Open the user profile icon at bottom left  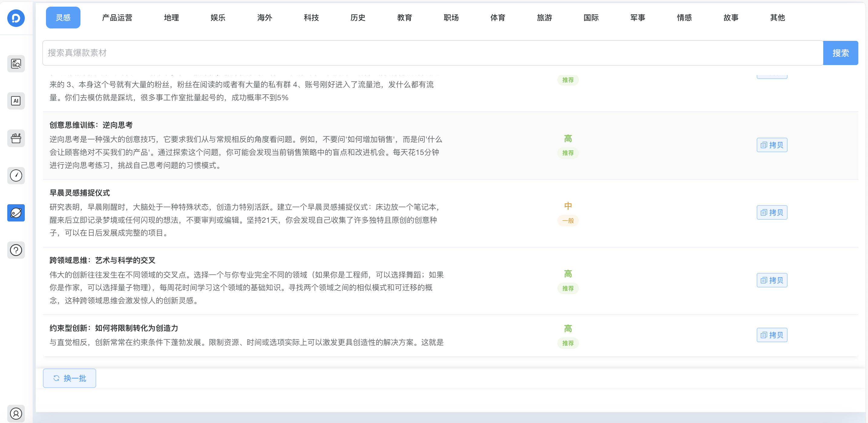16,414
